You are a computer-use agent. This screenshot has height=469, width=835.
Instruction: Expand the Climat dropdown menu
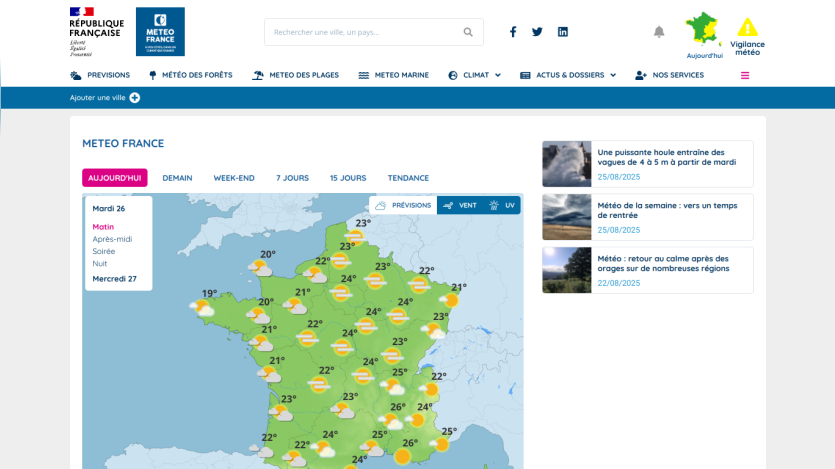click(474, 76)
